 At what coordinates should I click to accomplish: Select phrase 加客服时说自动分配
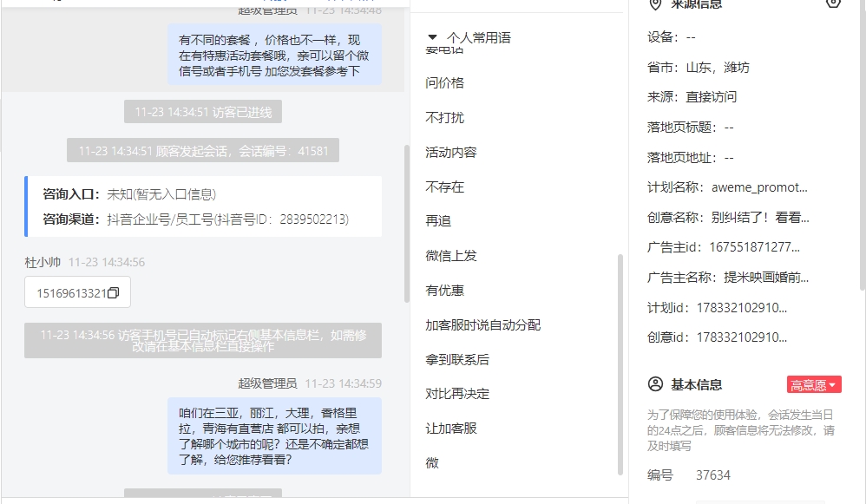[482, 325]
